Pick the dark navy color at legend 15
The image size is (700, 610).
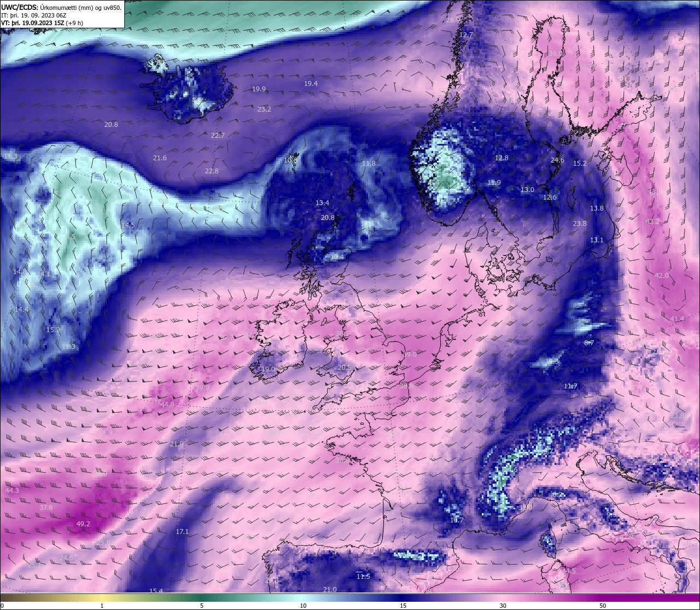click(x=402, y=597)
